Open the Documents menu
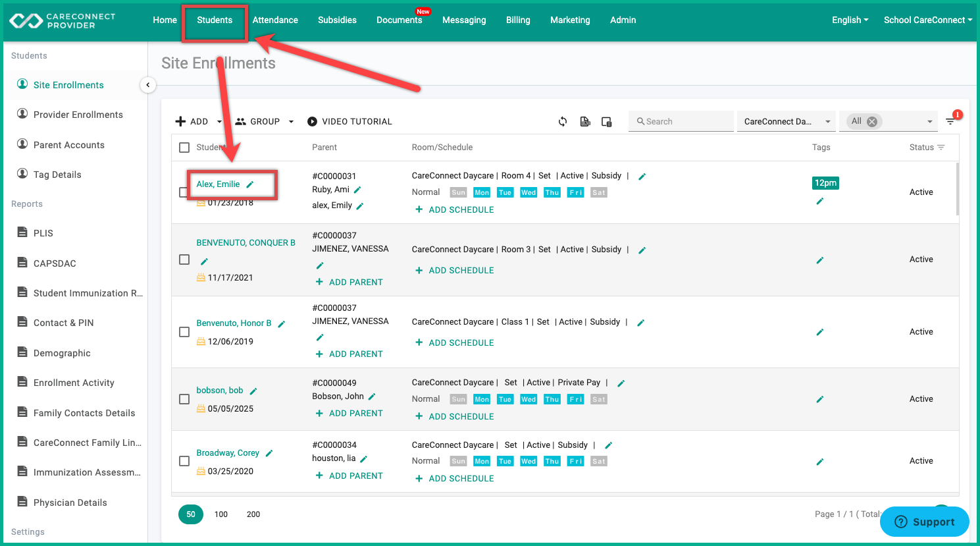Image resolution: width=980 pixels, height=546 pixels. [x=400, y=20]
